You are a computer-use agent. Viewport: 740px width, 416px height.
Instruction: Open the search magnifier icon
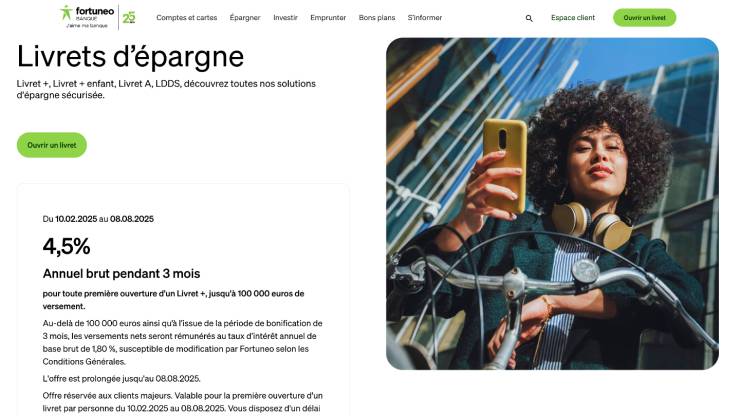point(529,18)
